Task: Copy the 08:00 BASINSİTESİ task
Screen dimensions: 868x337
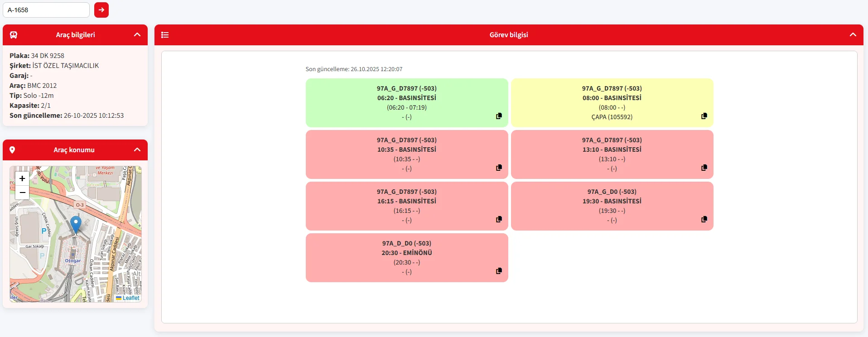Action: (704, 116)
